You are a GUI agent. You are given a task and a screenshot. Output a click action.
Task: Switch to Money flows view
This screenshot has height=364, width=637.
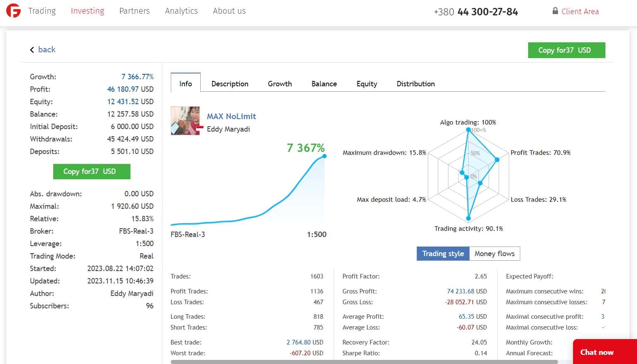494,254
